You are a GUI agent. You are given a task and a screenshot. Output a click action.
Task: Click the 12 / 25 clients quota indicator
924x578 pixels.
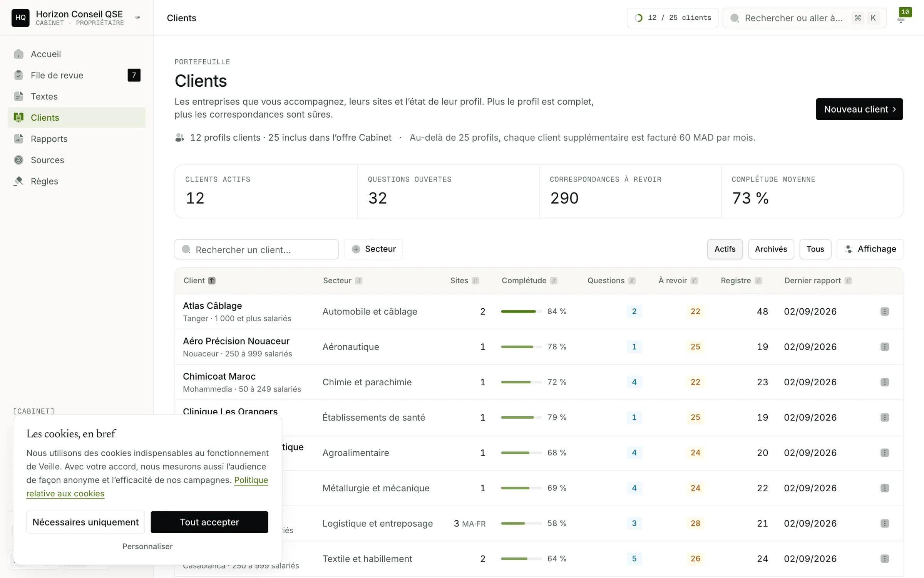(673, 18)
